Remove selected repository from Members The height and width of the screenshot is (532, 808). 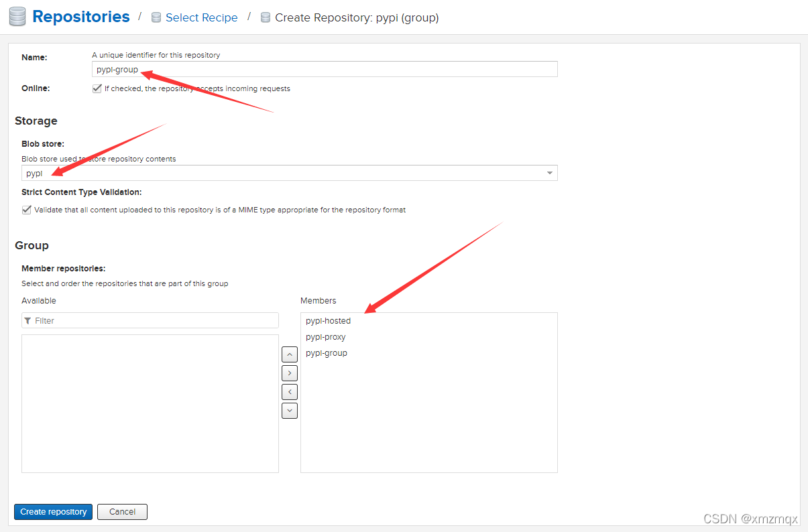290,392
